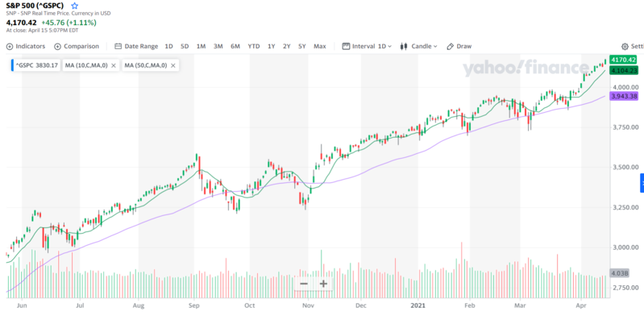This screenshot has height=320, width=644.
Task: Show the Max time range
Action: tap(319, 47)
